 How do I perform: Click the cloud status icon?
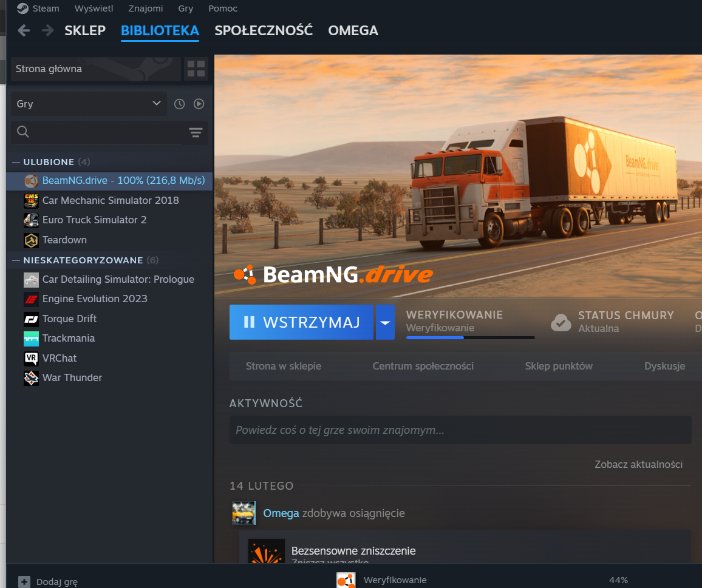(x=561, y=322)
